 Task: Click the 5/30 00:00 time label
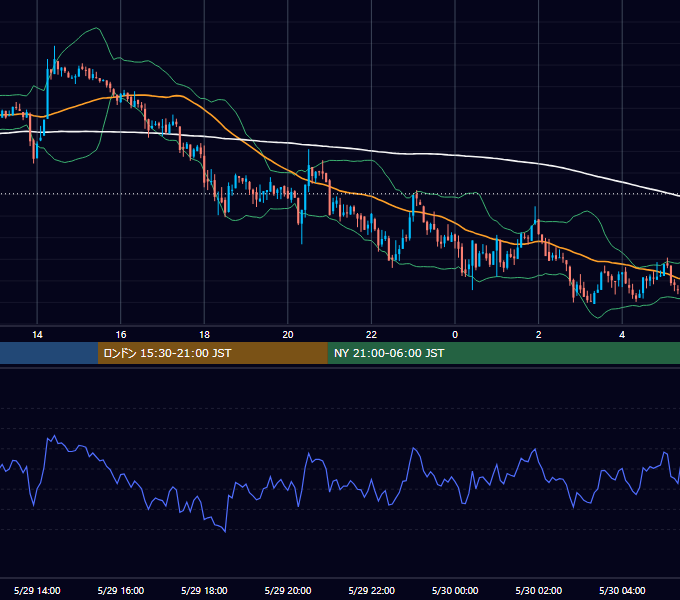455,590
